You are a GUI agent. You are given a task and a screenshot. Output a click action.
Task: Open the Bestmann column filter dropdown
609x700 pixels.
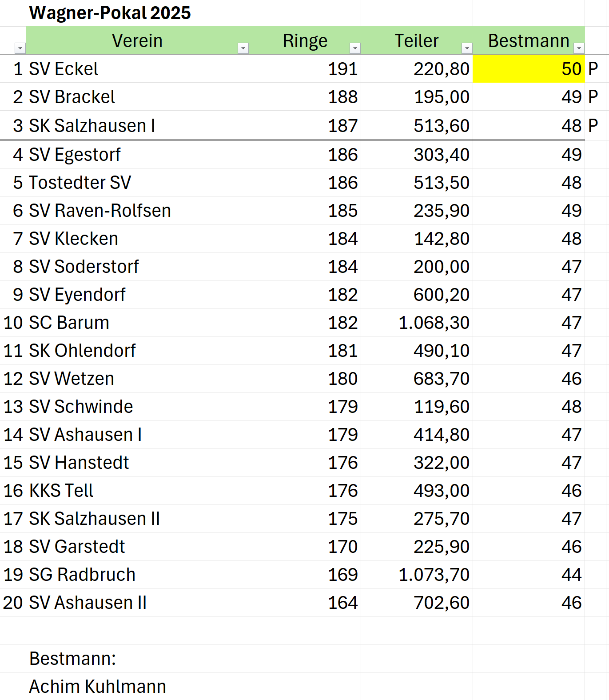(x=579, y=48)
